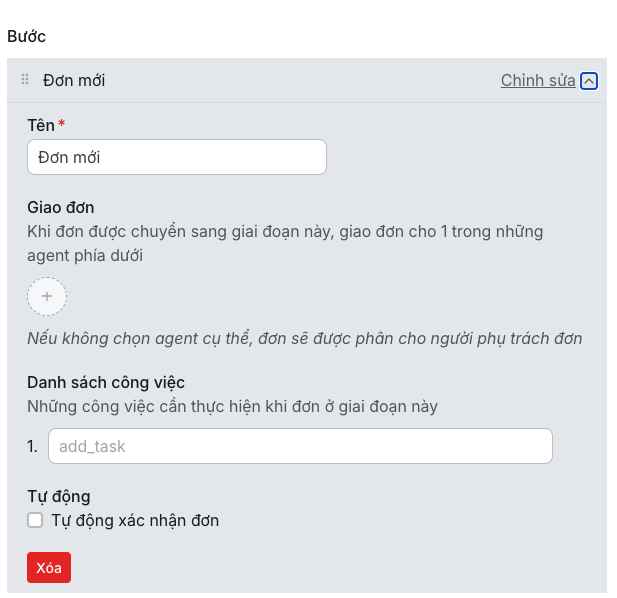The height and width of the screenshot is (598, 617).
Task: Click the Tên field label
Action: click(x=40, y=125)
